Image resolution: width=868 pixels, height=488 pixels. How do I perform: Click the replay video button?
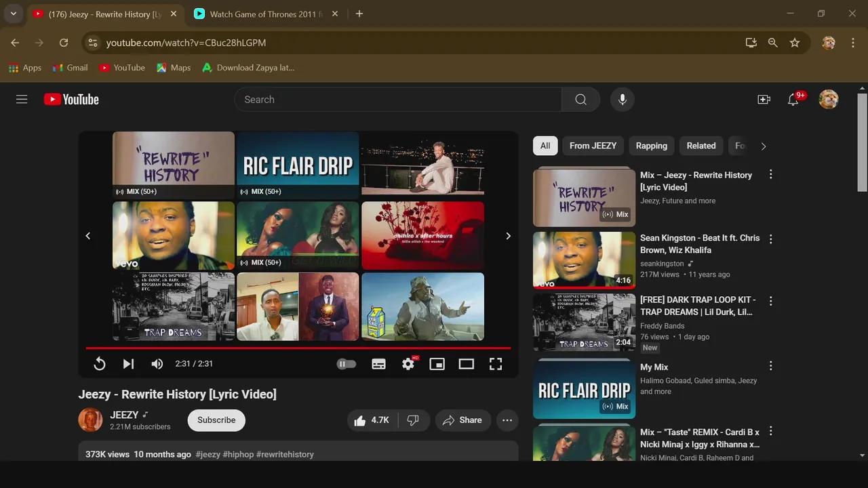coord(100,364)
